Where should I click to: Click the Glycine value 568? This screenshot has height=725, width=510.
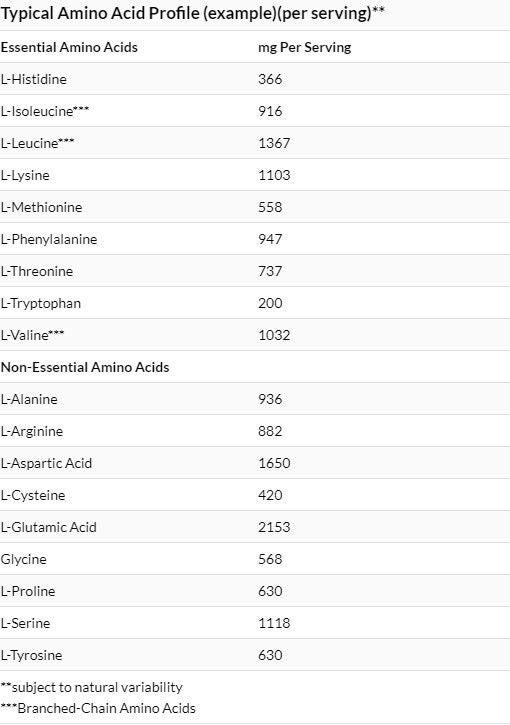[x=270, y=559]
